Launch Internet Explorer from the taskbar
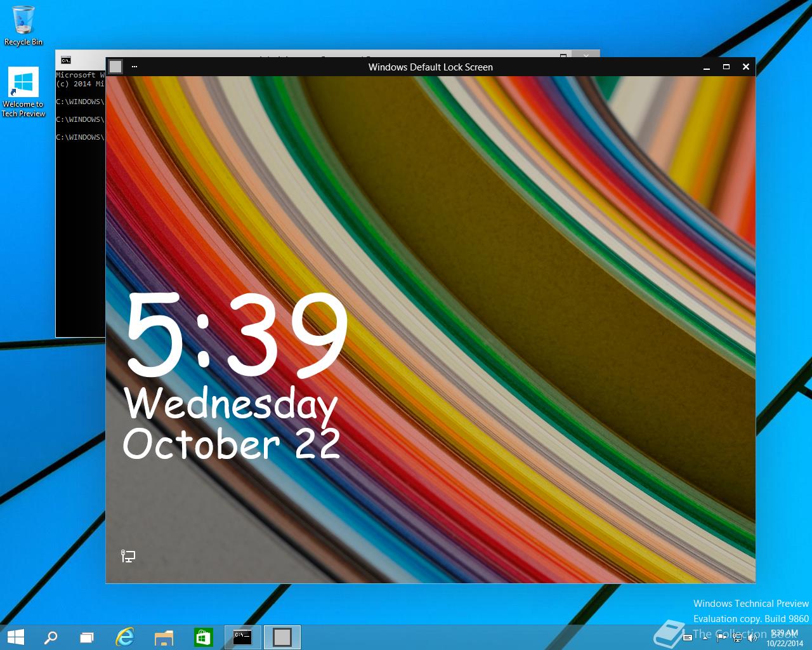The width and height of the screenshot is (812, 650). coord(125,637)
